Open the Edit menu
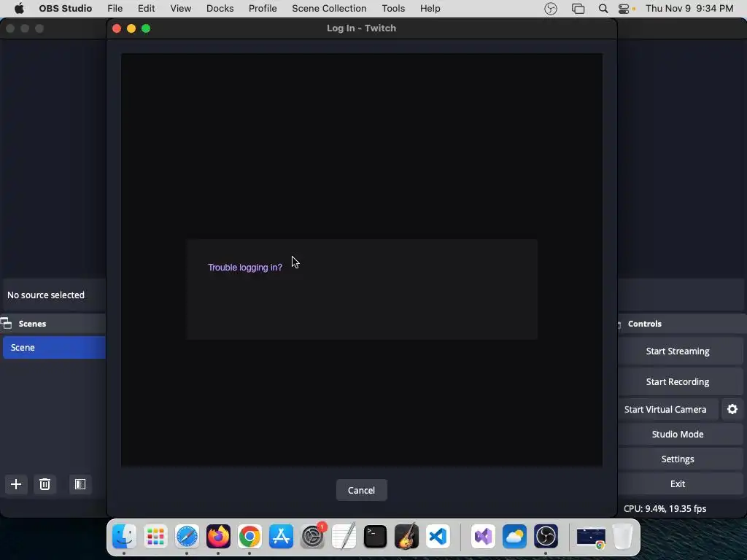The height and width of the screenshot is (560, 747). tap(146, 9)
